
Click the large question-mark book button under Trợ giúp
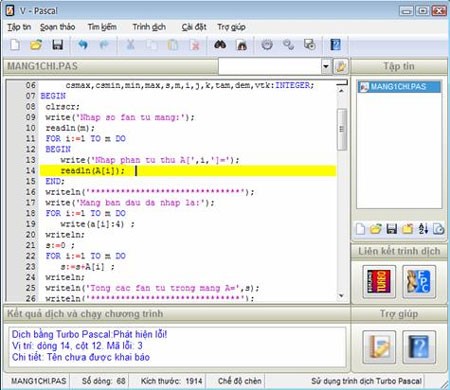(x=419, y=347)
